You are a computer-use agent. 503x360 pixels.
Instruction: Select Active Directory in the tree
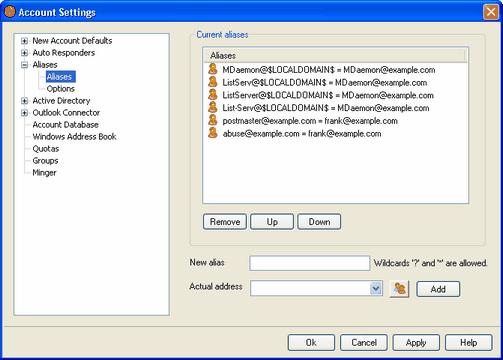pos(61,101)
